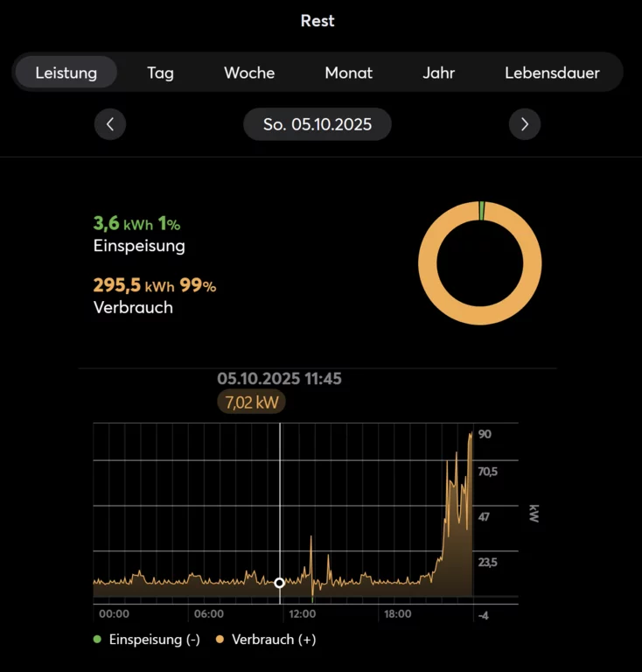Click the Rest page title

[318, 21]
